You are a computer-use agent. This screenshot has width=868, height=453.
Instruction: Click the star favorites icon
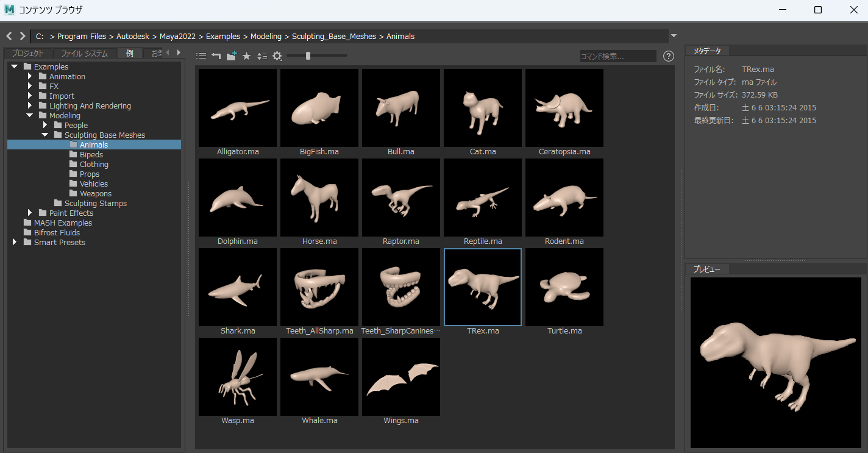click(x=247, y=56)
